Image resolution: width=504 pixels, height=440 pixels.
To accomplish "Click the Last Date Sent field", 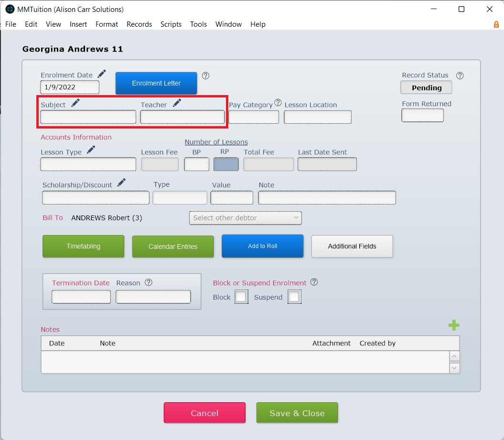I will [x=327, y=164].
